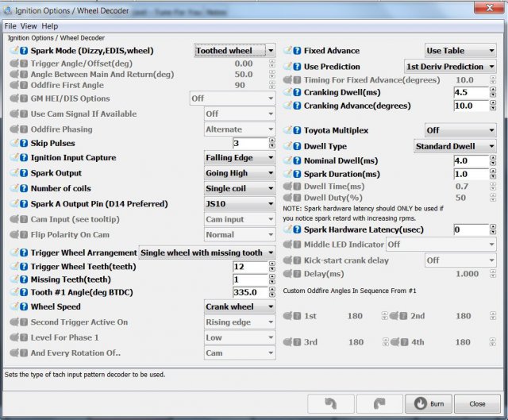Click the pencil icon beside Dwell Type
Screen dimensions: 508x420
pos(287,146)
